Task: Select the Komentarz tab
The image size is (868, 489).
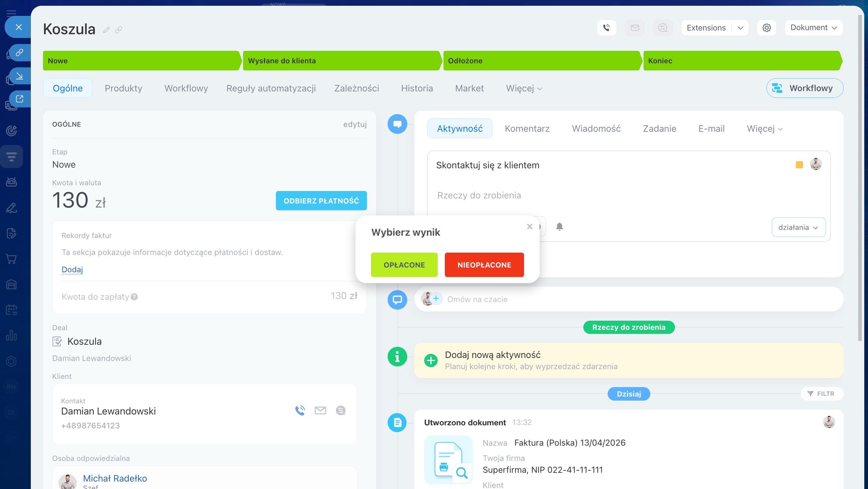Action: [x=527, y=129]
